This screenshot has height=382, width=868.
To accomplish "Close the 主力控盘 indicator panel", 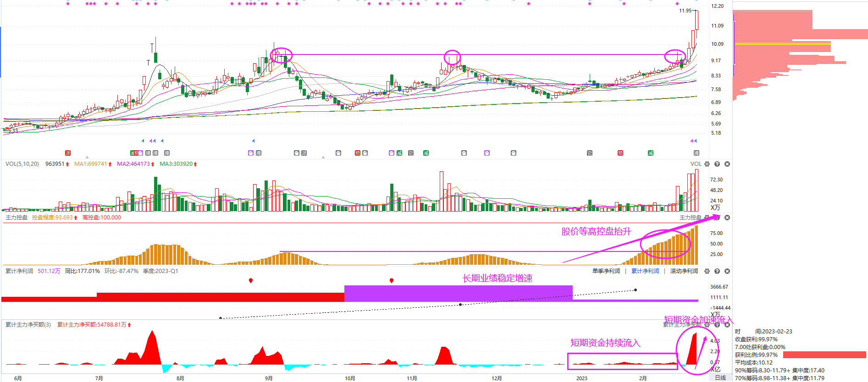I will click(x=727, y=218).
